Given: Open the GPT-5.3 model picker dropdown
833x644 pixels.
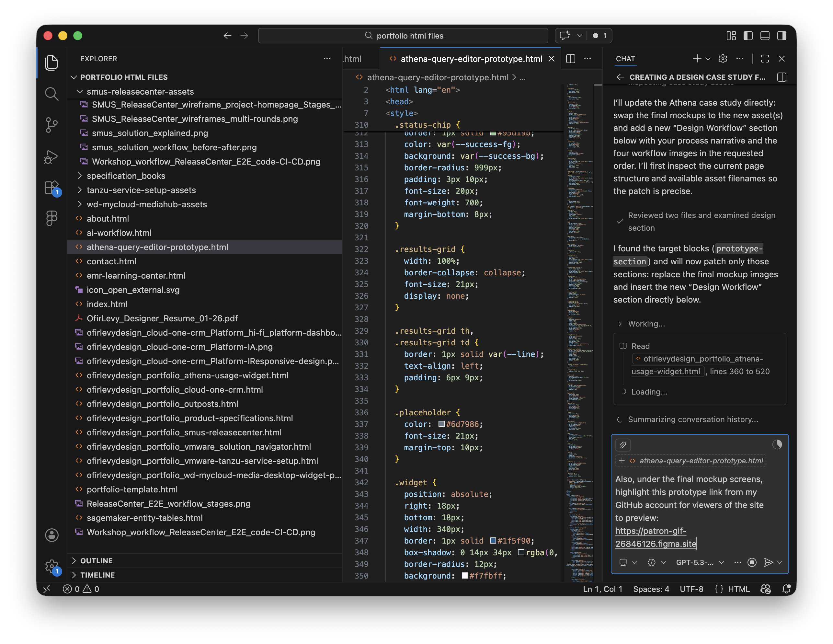Looking at the screenshot, I should 695,562.
